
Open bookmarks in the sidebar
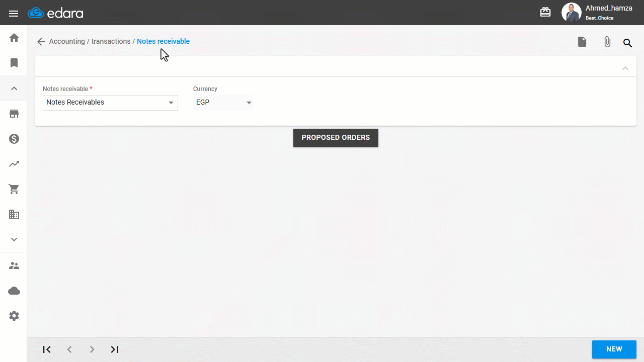pos(14,63)
